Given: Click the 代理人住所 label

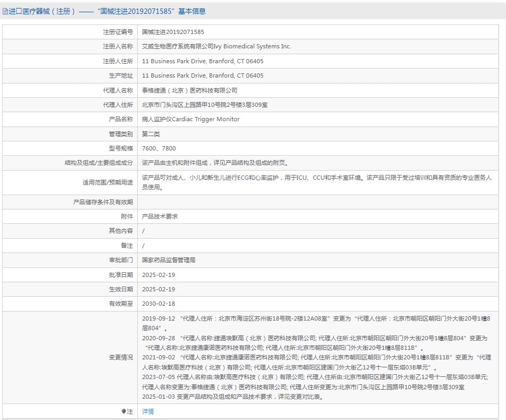Looking at the screenshot, I should [x=118, y=105].
